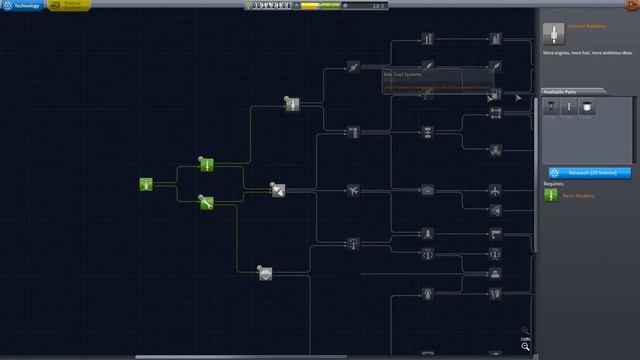Select the Stability node with the fins icon
Viewport: 640px width, 360px height.
pos(278,190)
